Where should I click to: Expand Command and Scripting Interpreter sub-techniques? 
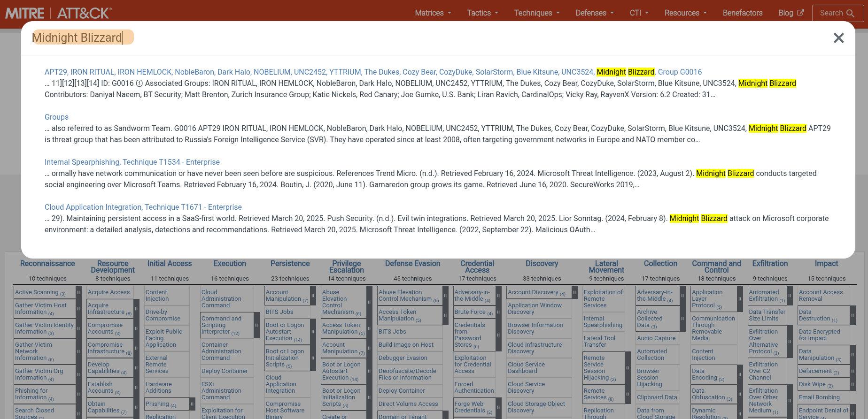tap(256, 325)
